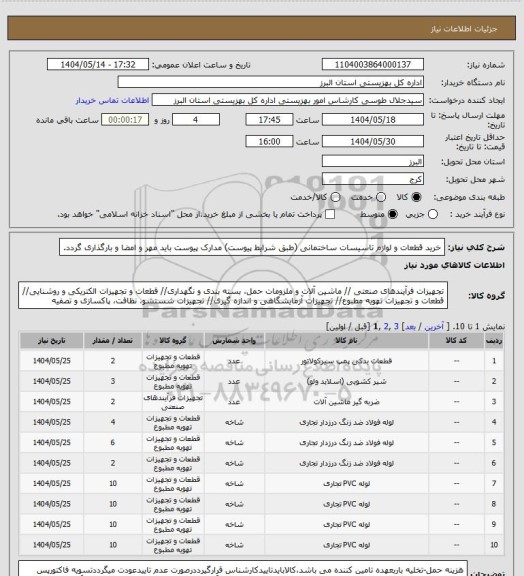Jump to آخرین page link

pyautogui.click(x=434, y=327)
